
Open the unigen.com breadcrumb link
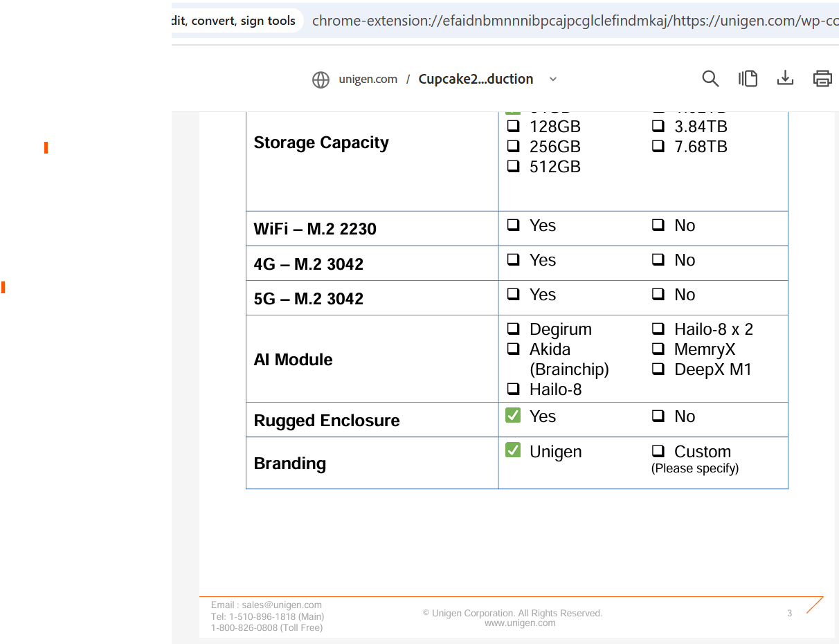point(368,80)
